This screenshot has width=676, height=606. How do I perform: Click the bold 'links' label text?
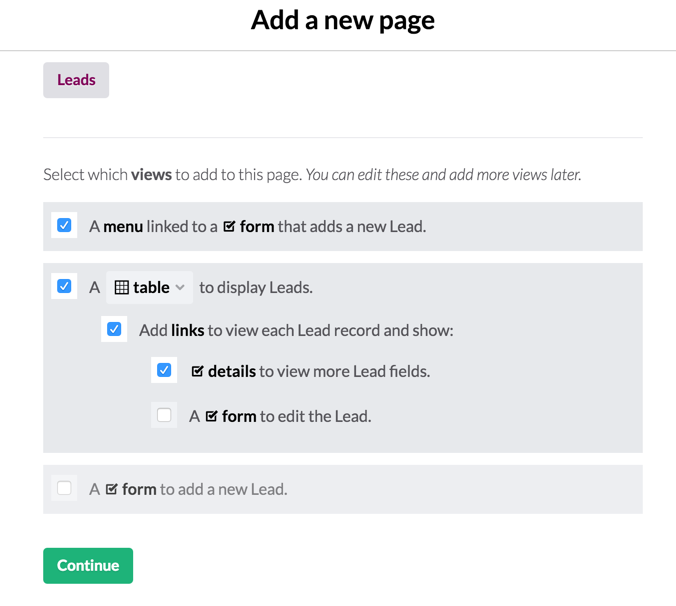click(x=187, y=329)
